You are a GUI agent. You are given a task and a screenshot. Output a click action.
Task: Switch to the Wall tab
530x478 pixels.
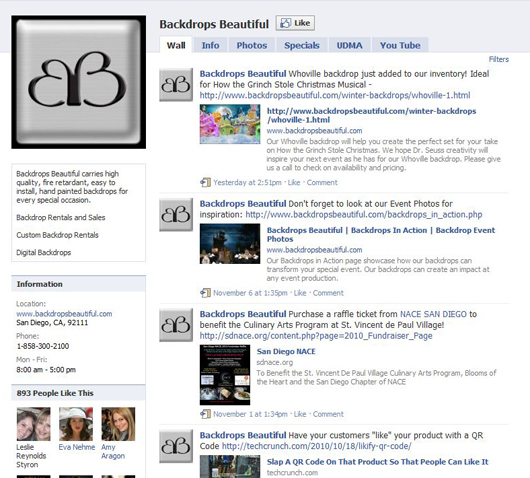(x=176, y=45)
